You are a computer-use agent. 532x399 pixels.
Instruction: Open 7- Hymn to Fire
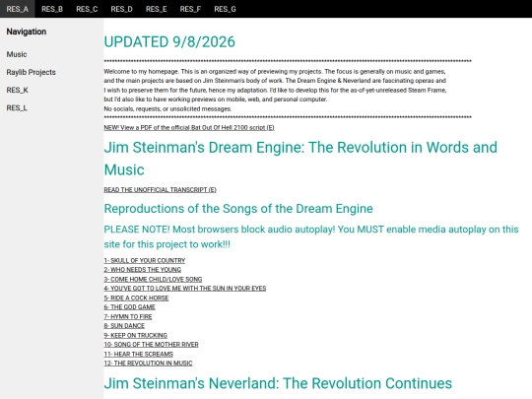pos(128,316)
